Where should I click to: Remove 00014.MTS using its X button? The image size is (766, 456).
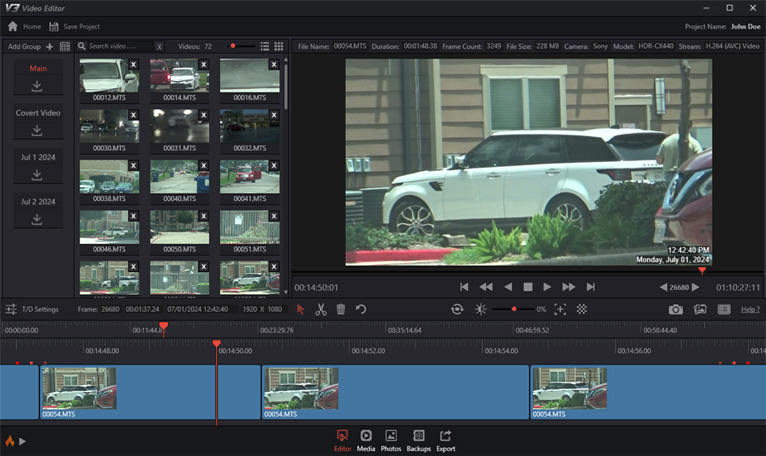point(204,65)
